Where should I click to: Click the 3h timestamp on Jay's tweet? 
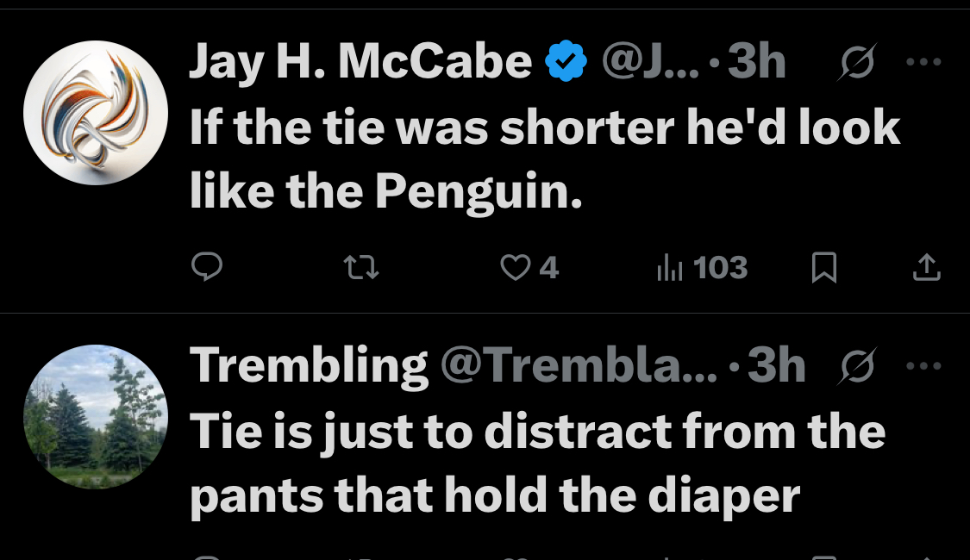[x=756, y=62]
